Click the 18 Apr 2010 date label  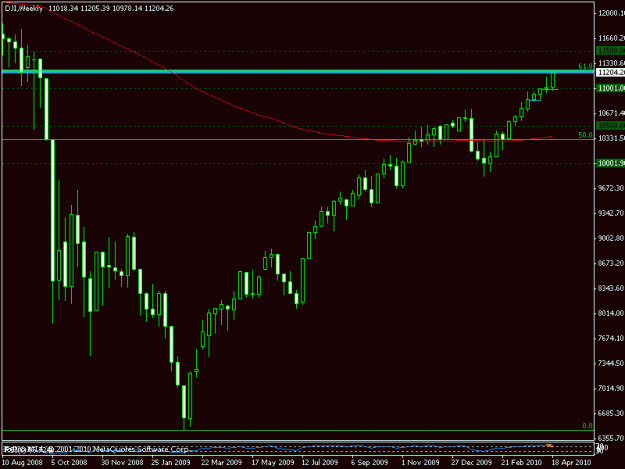pyautogui.click(x=571, y=462)
